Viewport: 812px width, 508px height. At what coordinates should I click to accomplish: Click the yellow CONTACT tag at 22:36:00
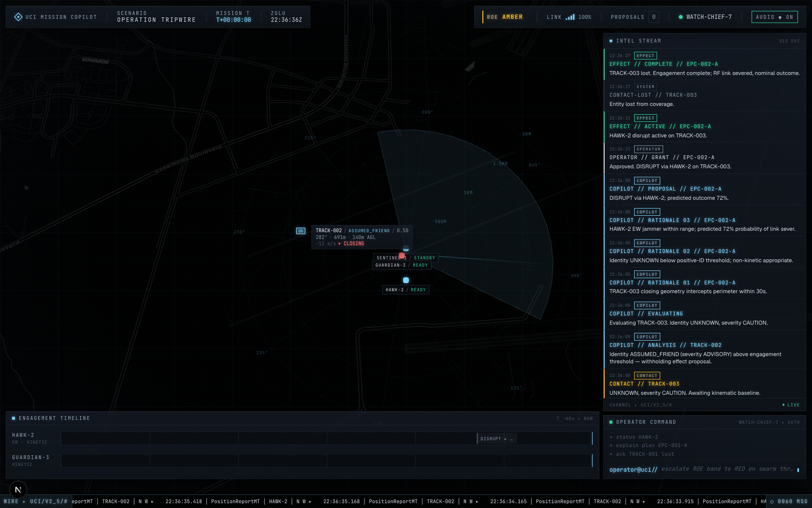pyautogui.click(x=647, y=375)
